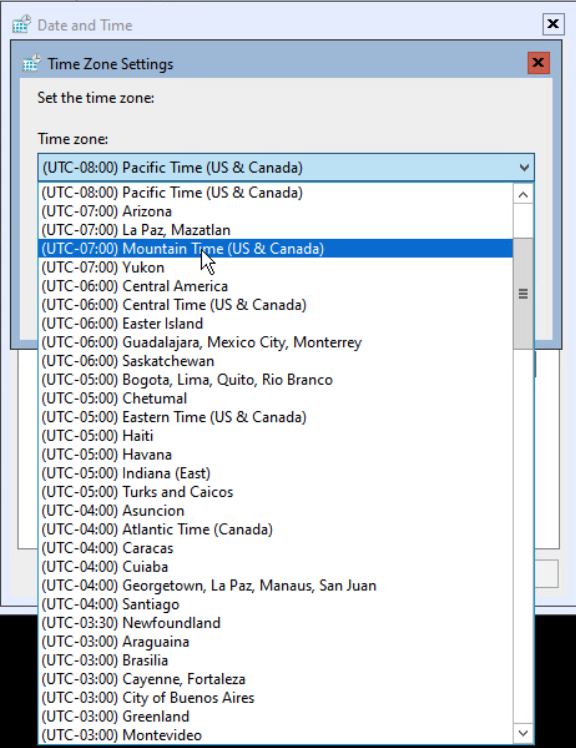Choose the Saskatchewan time zone
The image size is (576, 748).
[275, 361]
